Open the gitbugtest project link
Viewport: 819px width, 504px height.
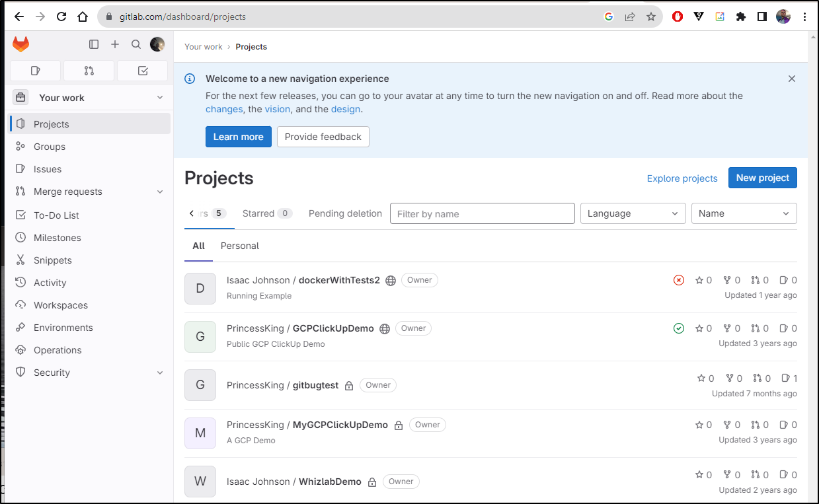(x=282, y=385)
